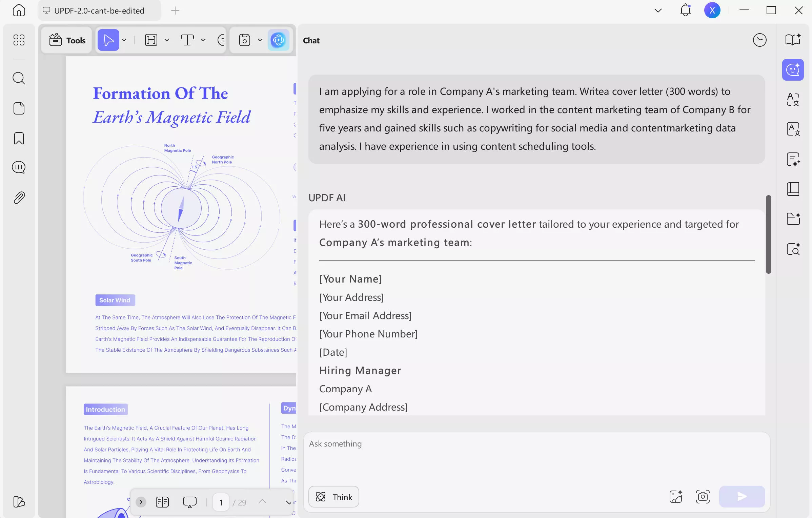Screen dimensions: 812x518
Task: Click the Hiring Manager text in reply
Action: click(x=360, y=370)
